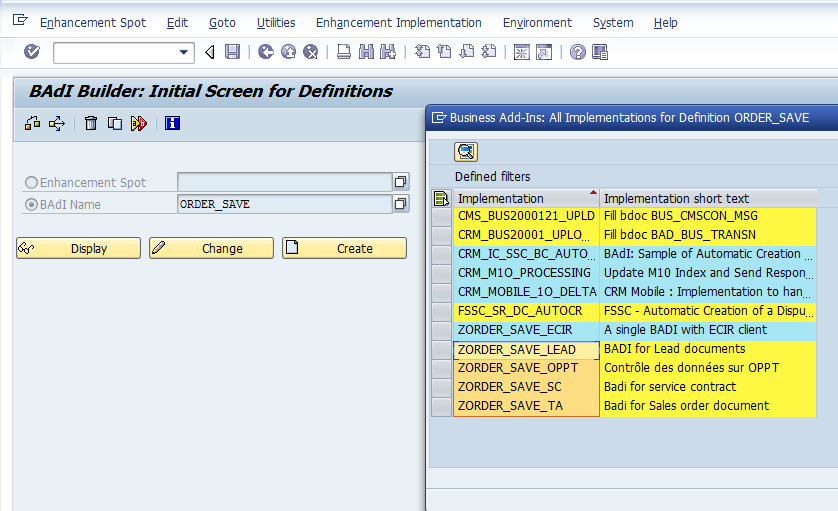Image resolution: width=838 pixels, height=511 pixels.
Task: Click the Create button
Action: pos(344,248)
